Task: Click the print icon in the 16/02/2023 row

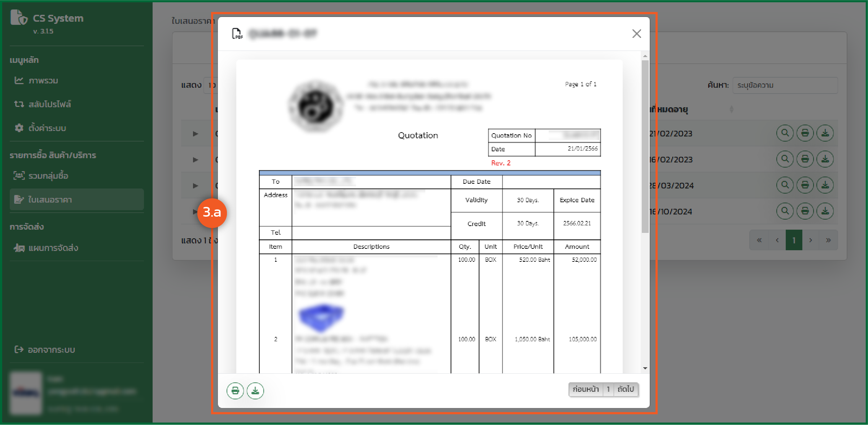Action: [x=805, y=159]
